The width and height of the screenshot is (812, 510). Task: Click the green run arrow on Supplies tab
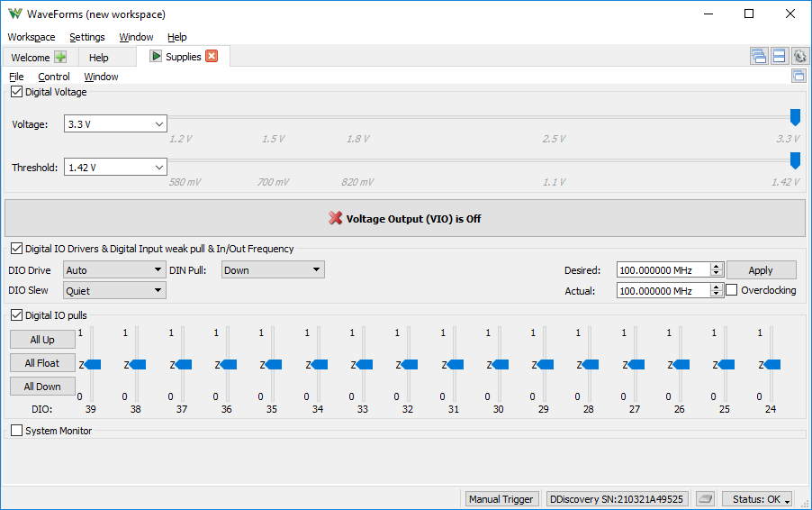[x=156, y=56]
